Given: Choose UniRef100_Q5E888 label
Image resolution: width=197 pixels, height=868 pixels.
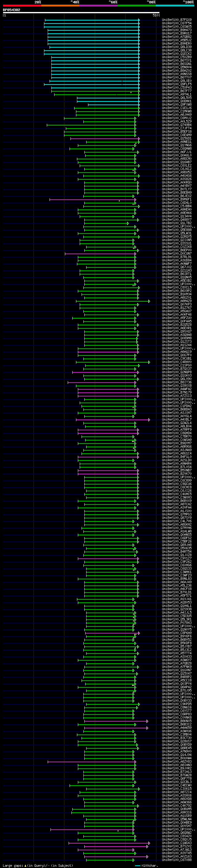Looking at the screenshot, I should pos(177,230).
